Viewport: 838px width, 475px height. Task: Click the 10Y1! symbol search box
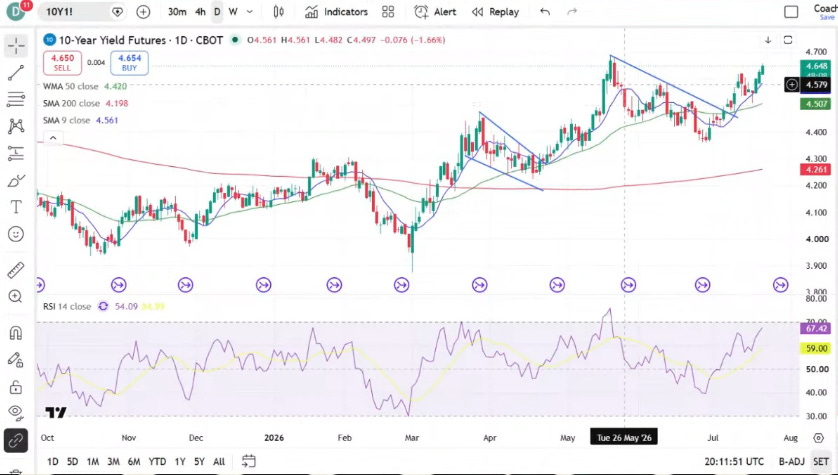(82, 12)
